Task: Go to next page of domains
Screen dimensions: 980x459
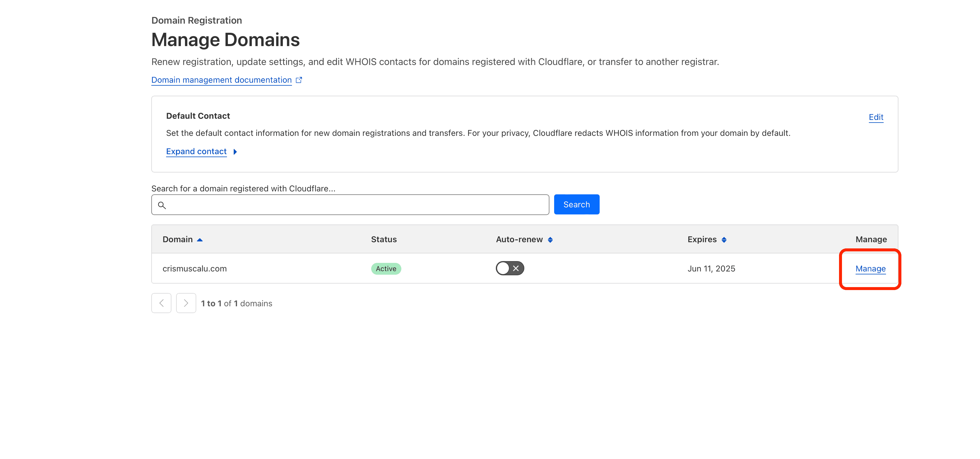Action: (x=186, y=303)
